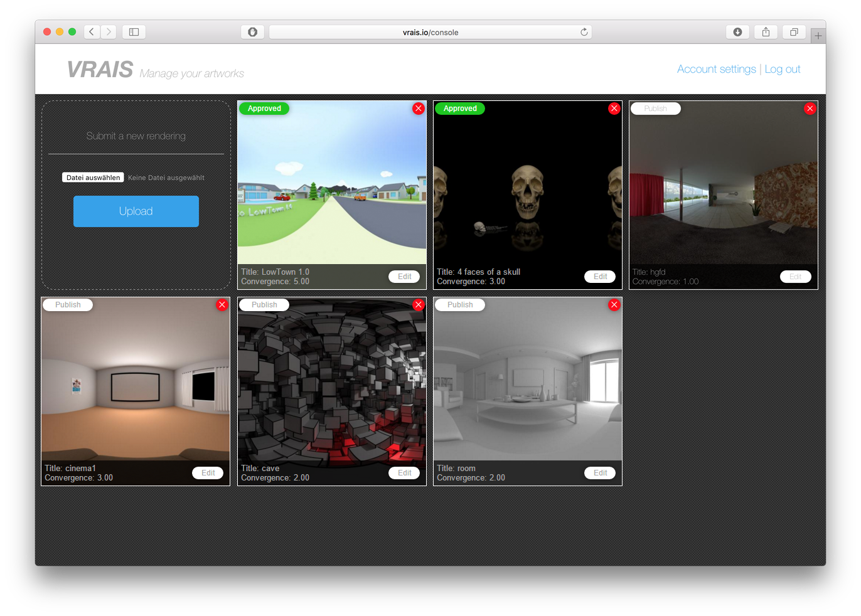The width and height of the screenshot is (861, 616).
Task: Click the privacy shield icon in the address bar
Action: coord(252,31)
